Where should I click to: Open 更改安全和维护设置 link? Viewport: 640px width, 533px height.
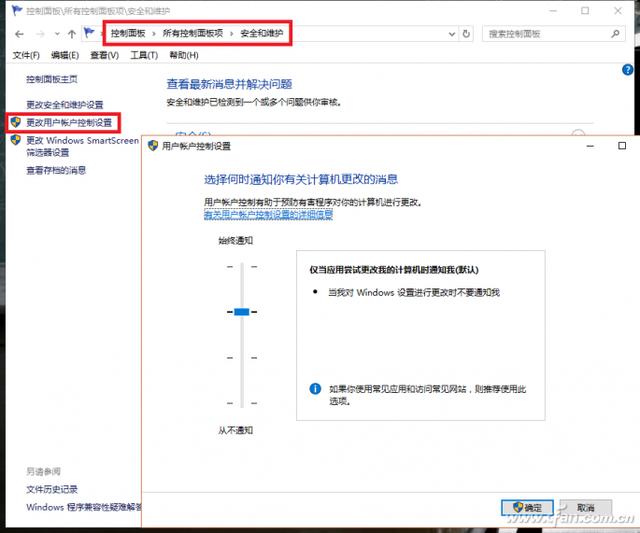[65, 105]
